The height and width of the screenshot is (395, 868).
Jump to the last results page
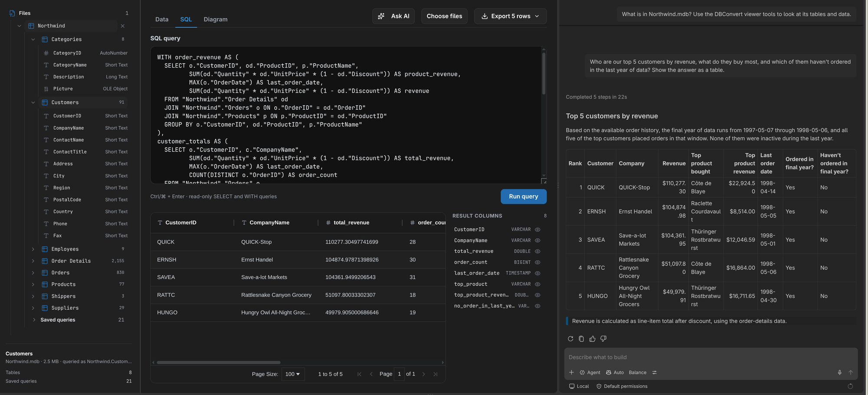(435, 374)
